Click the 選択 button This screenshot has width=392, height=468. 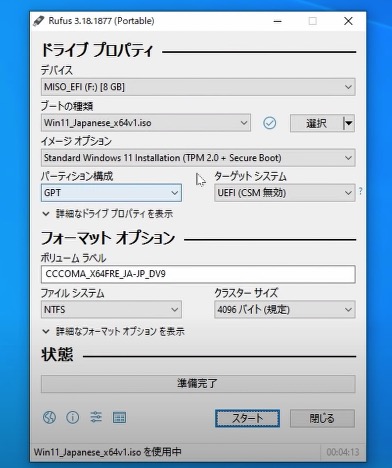click(x=316, y=123)
